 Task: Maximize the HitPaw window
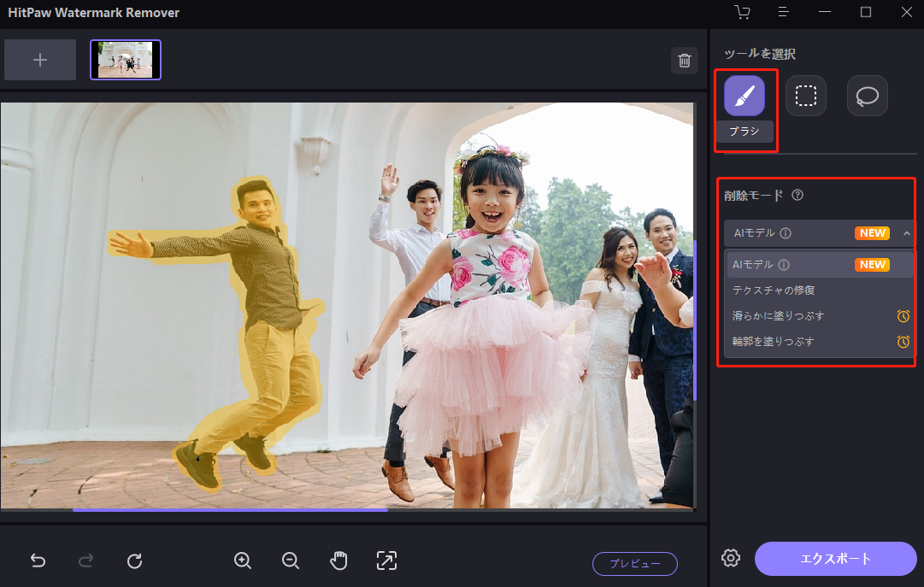pos(866,12)
